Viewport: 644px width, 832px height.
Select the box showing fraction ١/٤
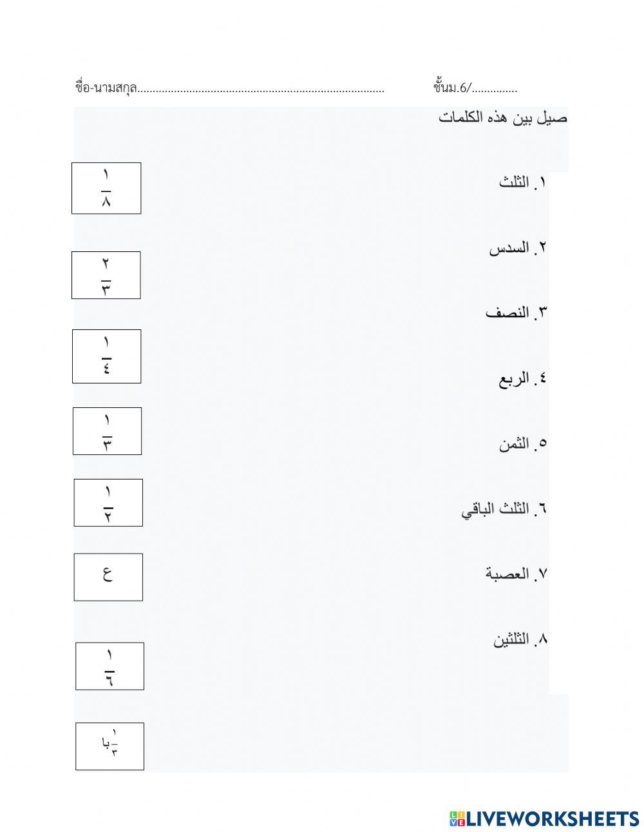tap(106, 356)
